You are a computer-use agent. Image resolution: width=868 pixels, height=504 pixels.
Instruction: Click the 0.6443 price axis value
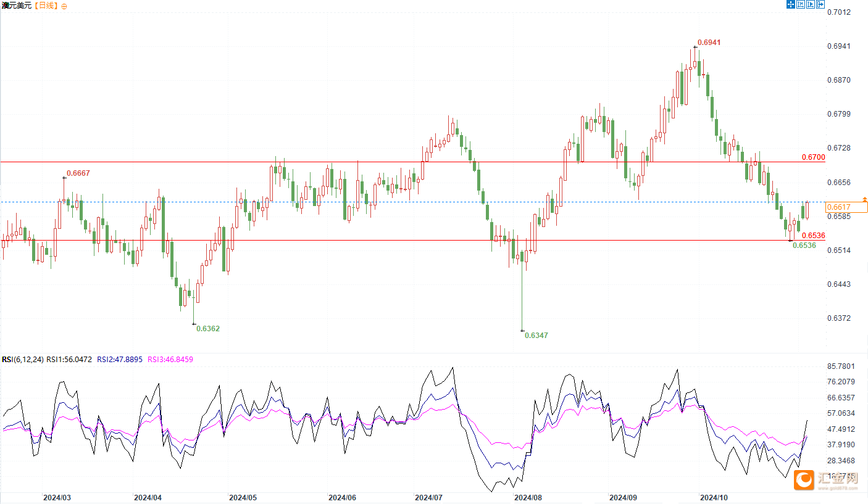[838, 284]
